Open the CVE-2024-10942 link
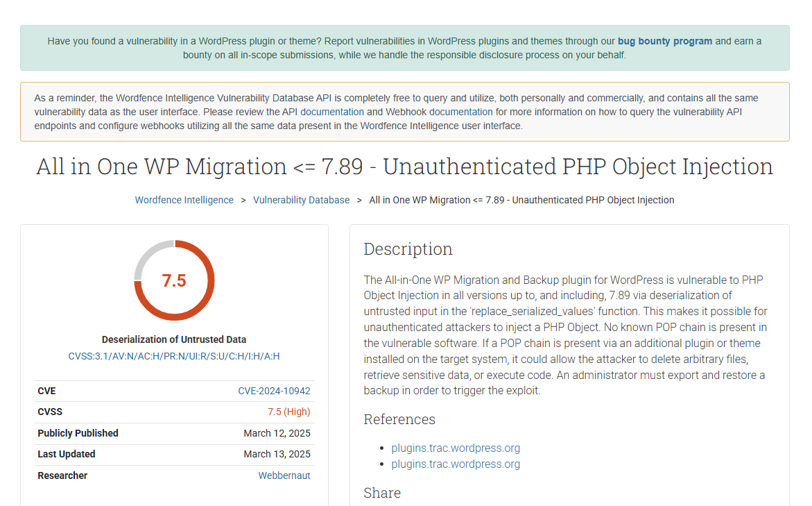 [274, 391]
